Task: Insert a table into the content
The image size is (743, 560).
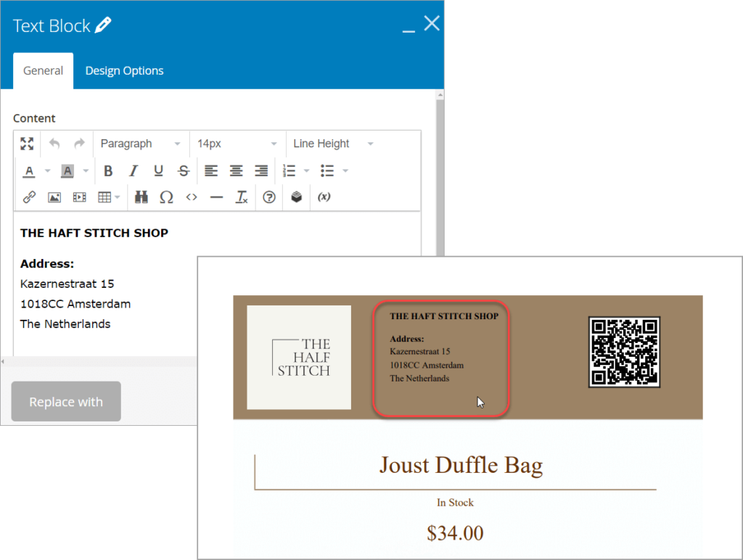Action: 104,197
